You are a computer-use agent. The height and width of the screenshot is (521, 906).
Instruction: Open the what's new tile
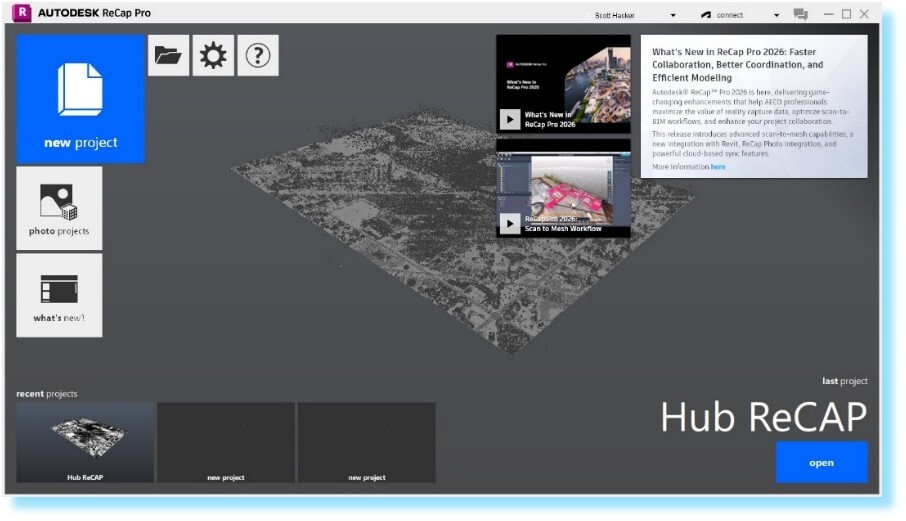pos(59,295)
